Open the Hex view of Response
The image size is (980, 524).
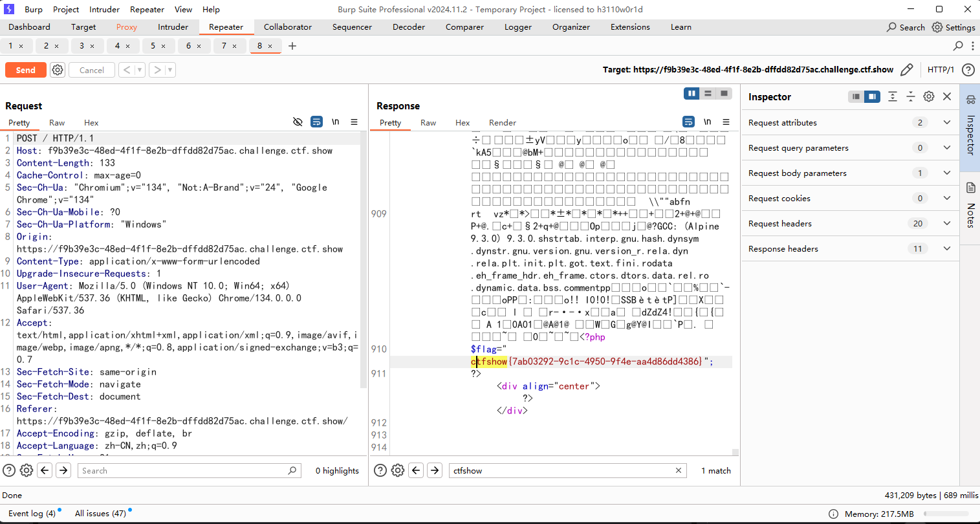pyautogui.click(x=463, y=122)
